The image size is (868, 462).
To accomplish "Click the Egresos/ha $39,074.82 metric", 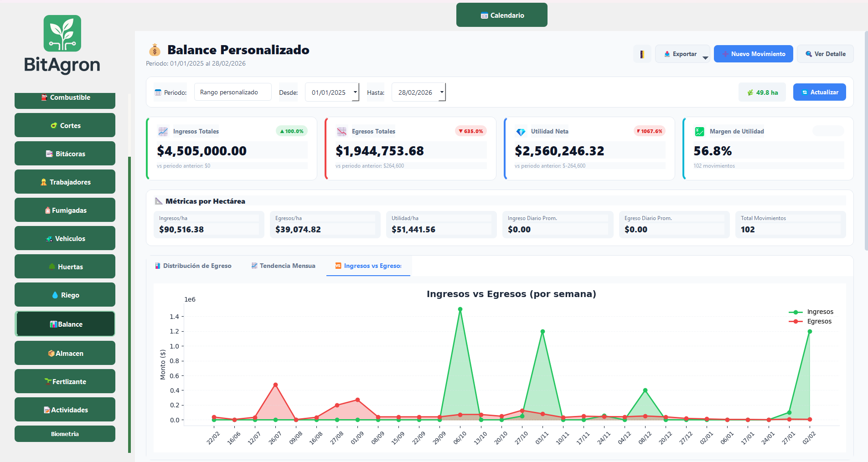I will pos(325,225).
